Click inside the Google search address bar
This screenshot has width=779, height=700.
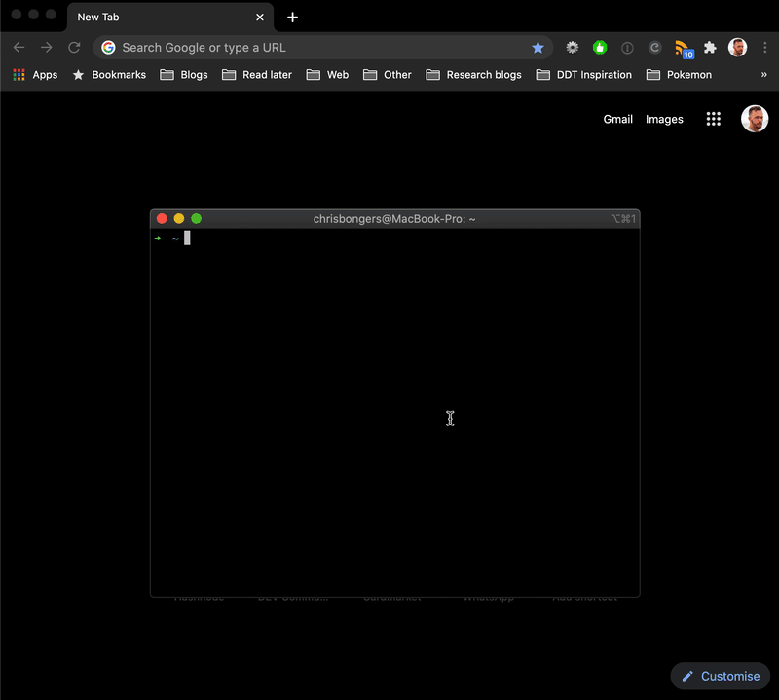tap(292, 47)
